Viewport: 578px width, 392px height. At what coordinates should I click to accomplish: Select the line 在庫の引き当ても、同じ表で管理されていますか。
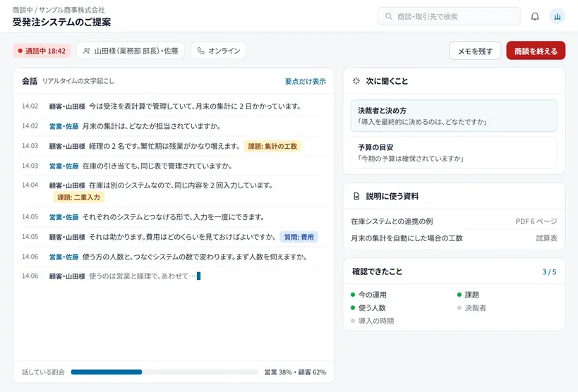point(174,166)
